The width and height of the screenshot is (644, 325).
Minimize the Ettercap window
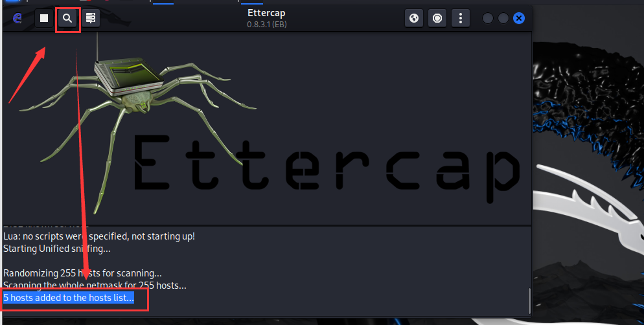click(x=487, y=18)
